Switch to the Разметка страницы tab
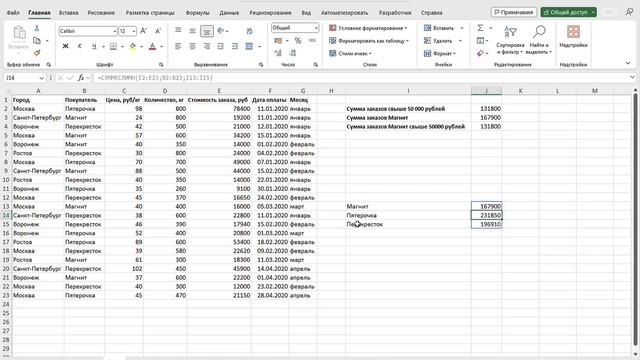The width and height of the screenshot is (640, 360). (x=150, y=13)
